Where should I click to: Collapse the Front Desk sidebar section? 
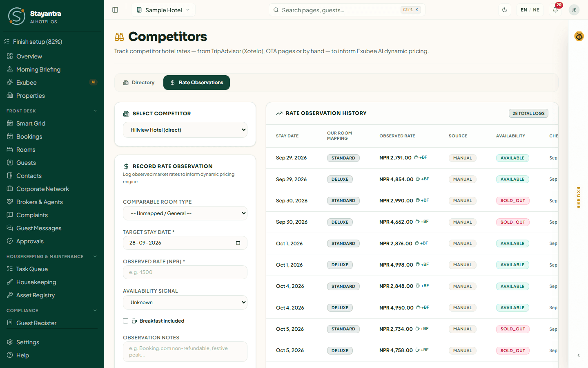(x=52, y=111)
